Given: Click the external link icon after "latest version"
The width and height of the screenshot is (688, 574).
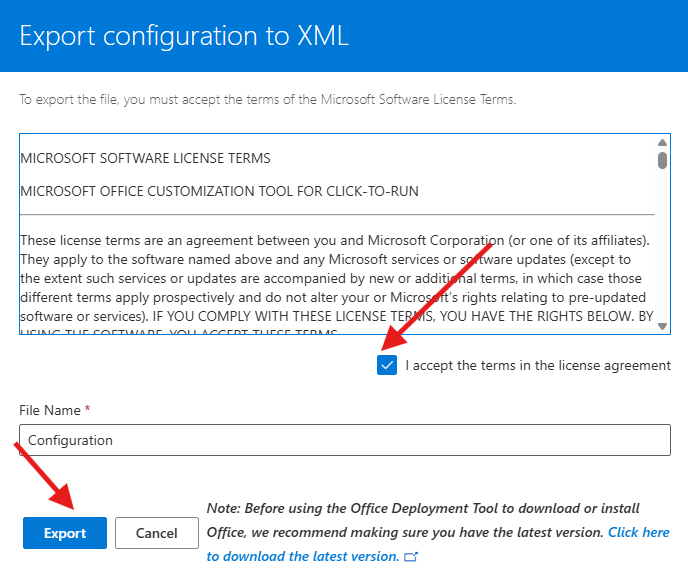Looking at the screenshot, I should (410, 556).
